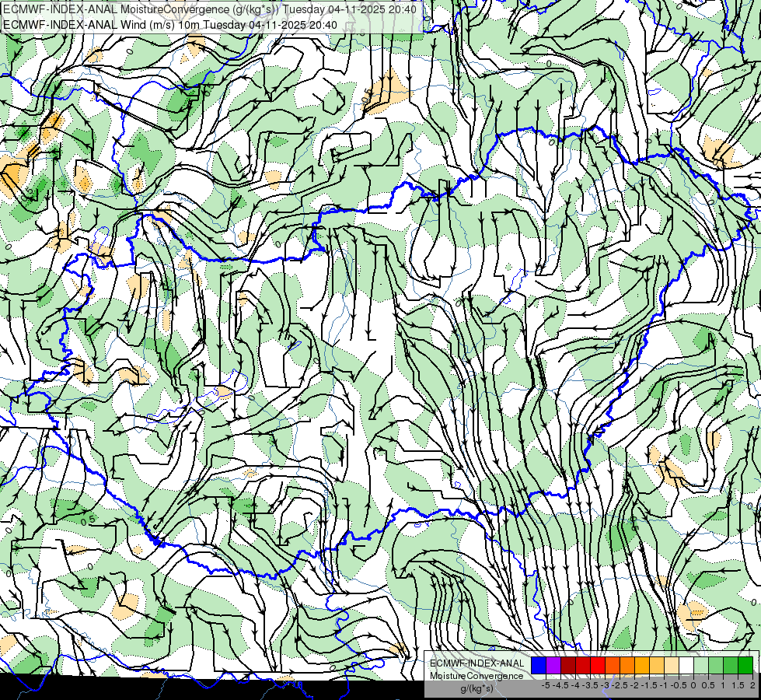Viewport: 761px width, 700px height.
Task: Pick the bright red swatch between -3.5 and -3
Action: pos(598,665)
